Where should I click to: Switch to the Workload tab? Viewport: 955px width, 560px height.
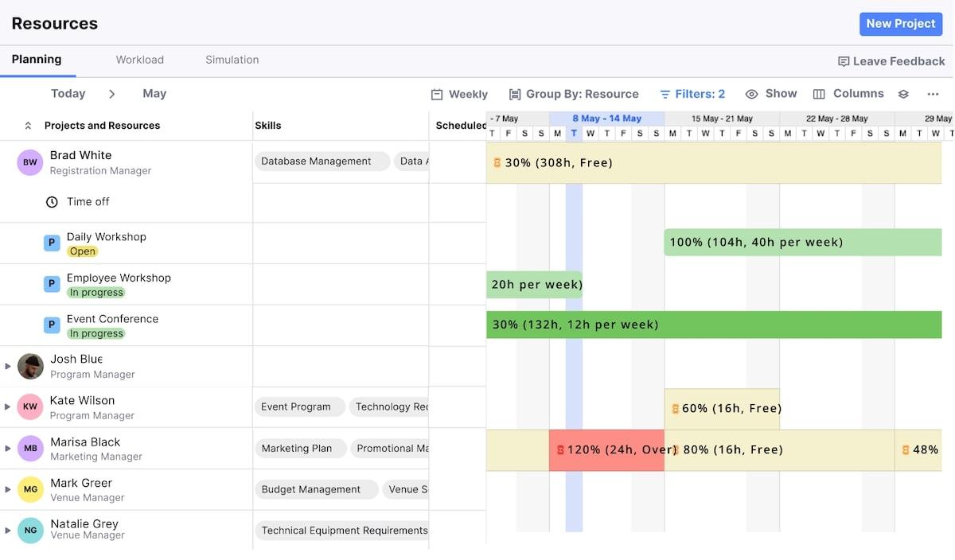pos(139,60)
